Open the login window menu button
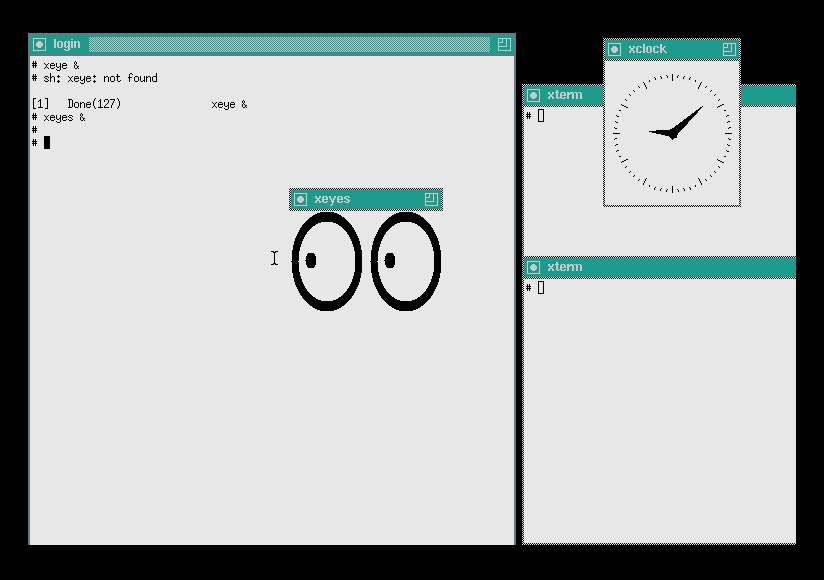 (x=40, y=44)
